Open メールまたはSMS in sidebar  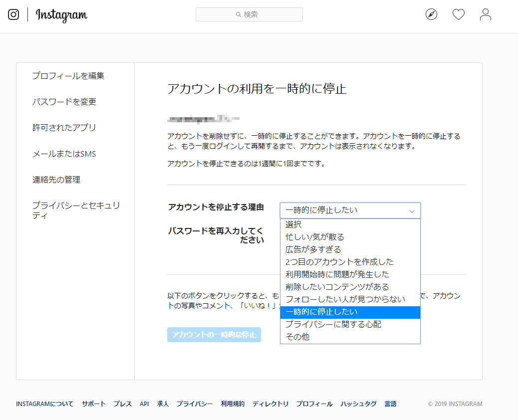click(x=64, y=154)
